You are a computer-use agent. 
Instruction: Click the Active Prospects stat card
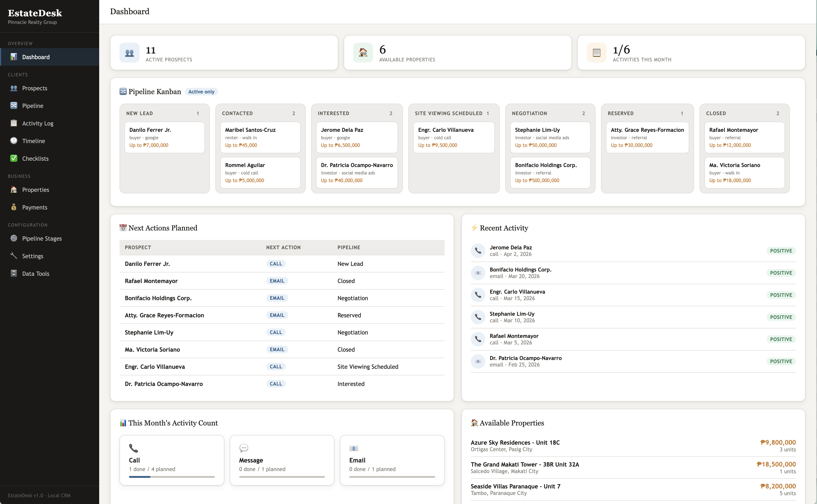pos(224,53)
